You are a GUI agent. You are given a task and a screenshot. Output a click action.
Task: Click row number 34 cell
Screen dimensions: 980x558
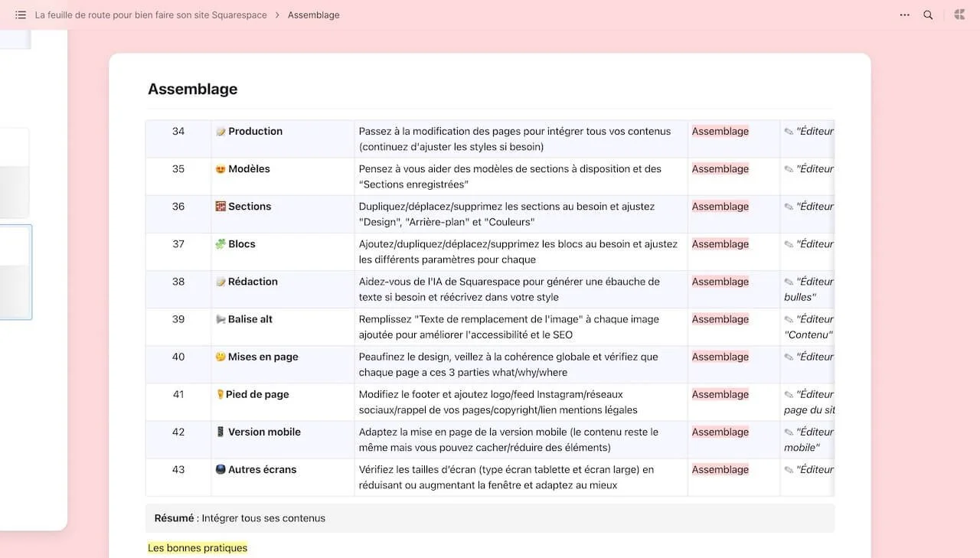click(178, 139)
